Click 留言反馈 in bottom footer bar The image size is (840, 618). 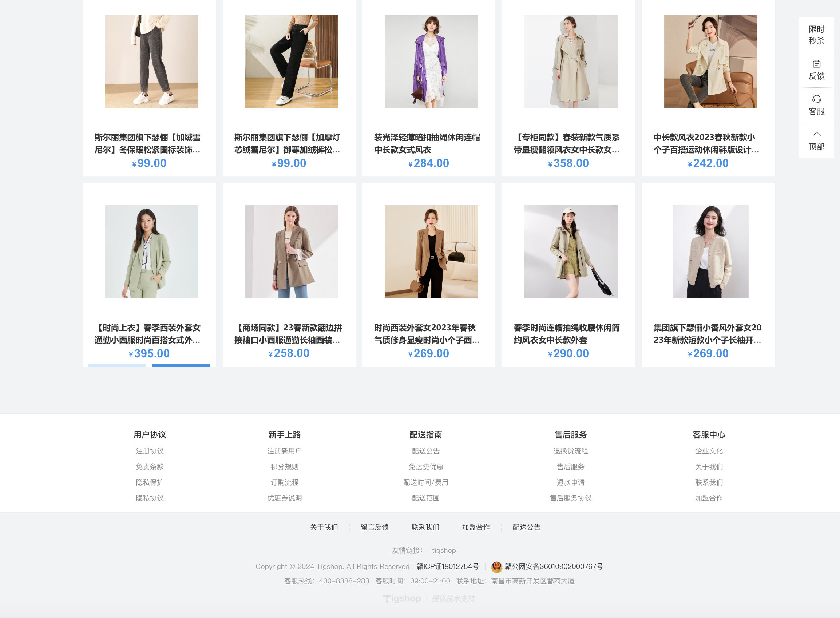(375, 527)
